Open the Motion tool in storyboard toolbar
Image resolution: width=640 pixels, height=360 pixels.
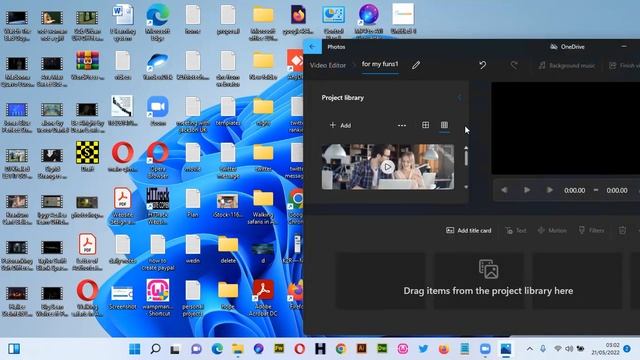(552, 231)
